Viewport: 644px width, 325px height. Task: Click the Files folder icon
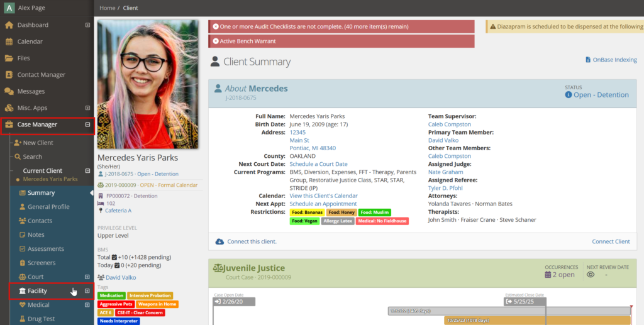pos(9,58)
